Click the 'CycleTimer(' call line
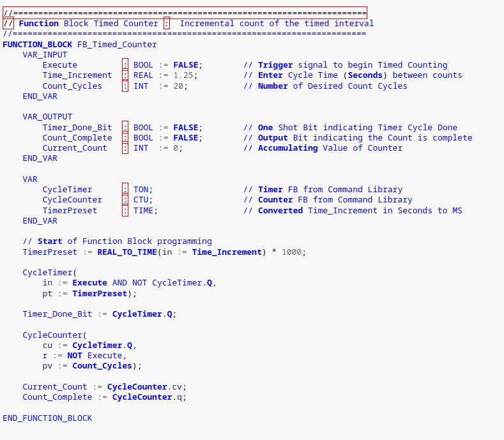 pos(49,273)
